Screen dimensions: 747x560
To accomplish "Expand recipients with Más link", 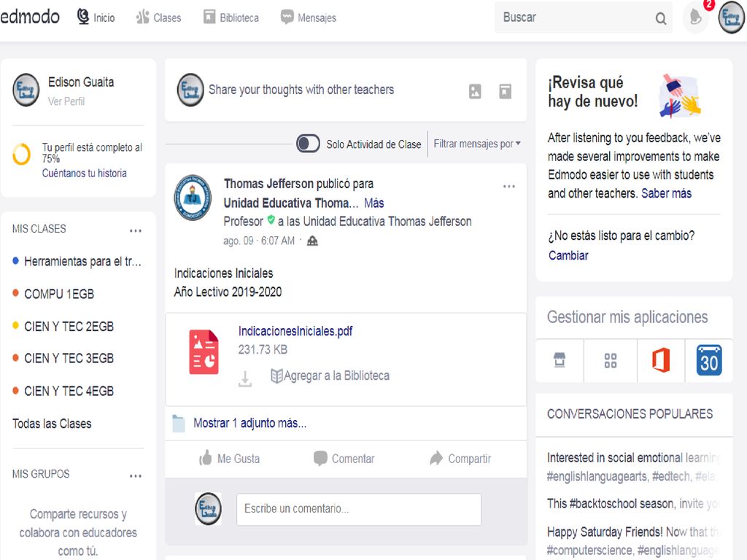I will point(374,203).
